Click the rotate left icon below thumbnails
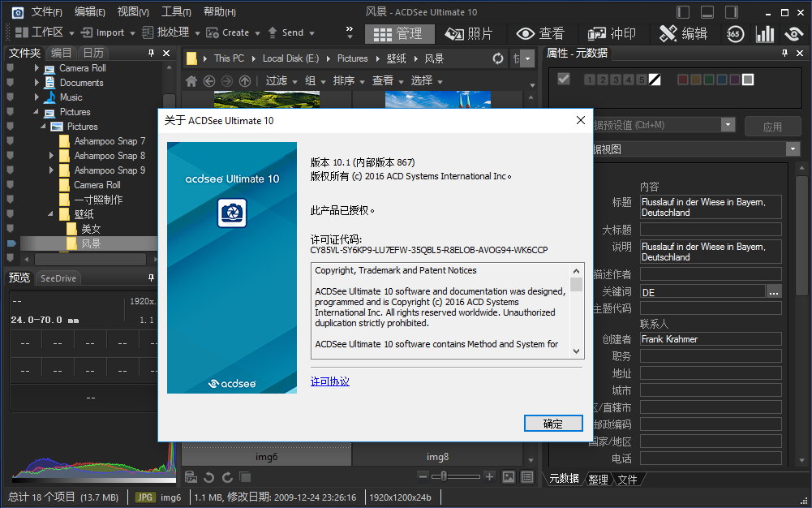812x508 pixels. coord(209,477)
